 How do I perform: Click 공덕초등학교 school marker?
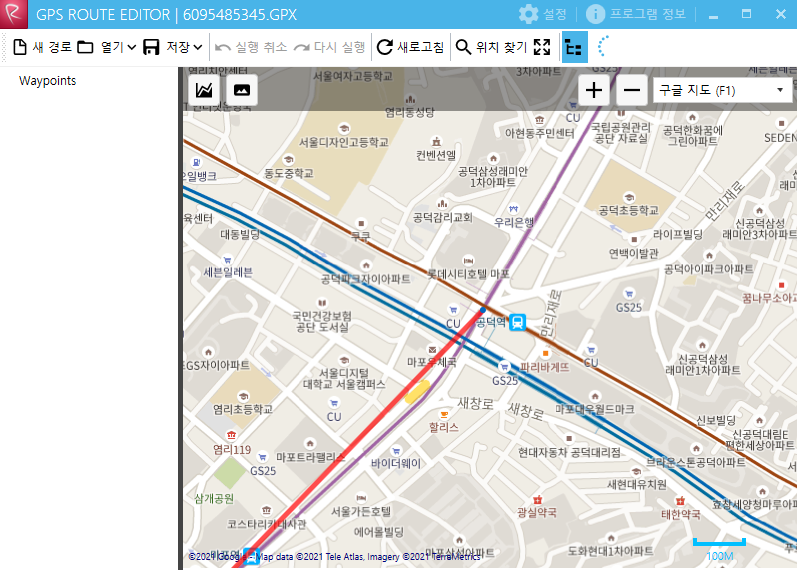coord(629,197)
